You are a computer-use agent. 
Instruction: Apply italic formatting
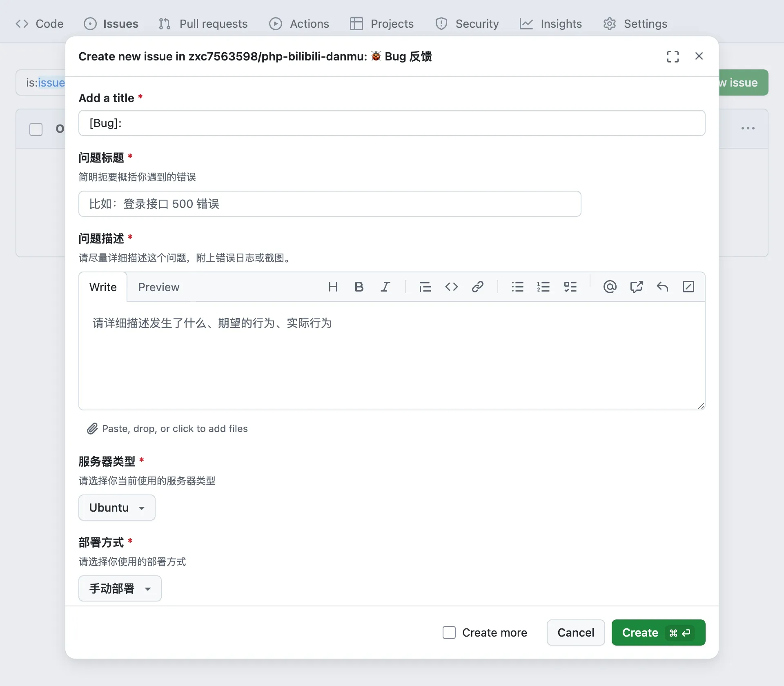(385, 287)
